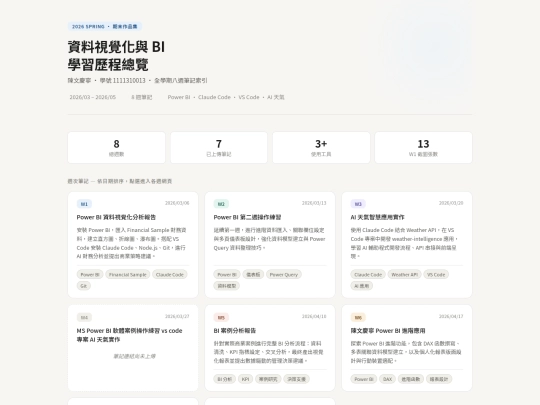540x405 pixels.
Task: Open the AI 天氣智慧應用實作 note card
Action: [407, 245]
